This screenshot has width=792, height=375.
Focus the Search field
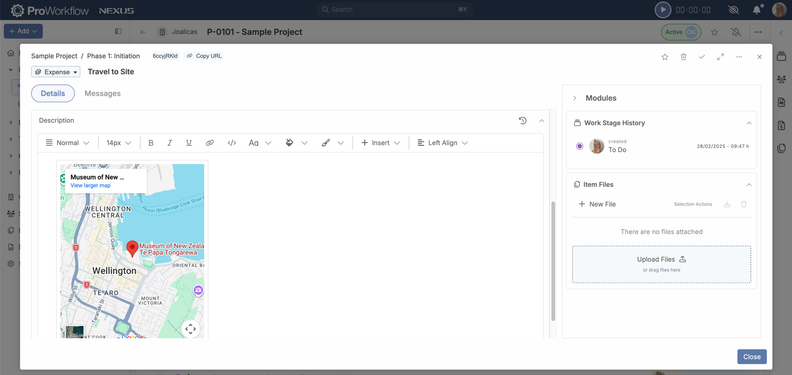point(394,10)
